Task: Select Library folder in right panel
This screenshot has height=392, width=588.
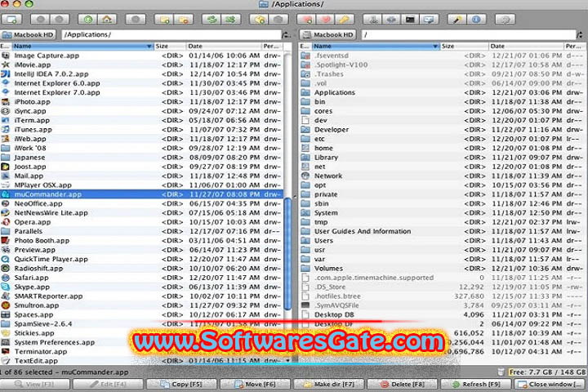Action: 442,157
